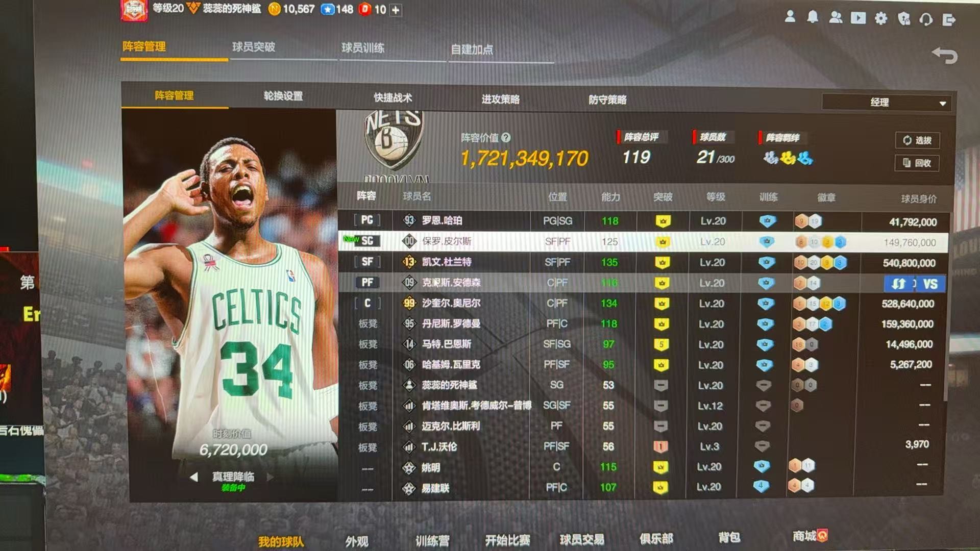980x551 pixels.
Task: Open the video playback icon in the top bar
Action: click(x=858, y=18)
